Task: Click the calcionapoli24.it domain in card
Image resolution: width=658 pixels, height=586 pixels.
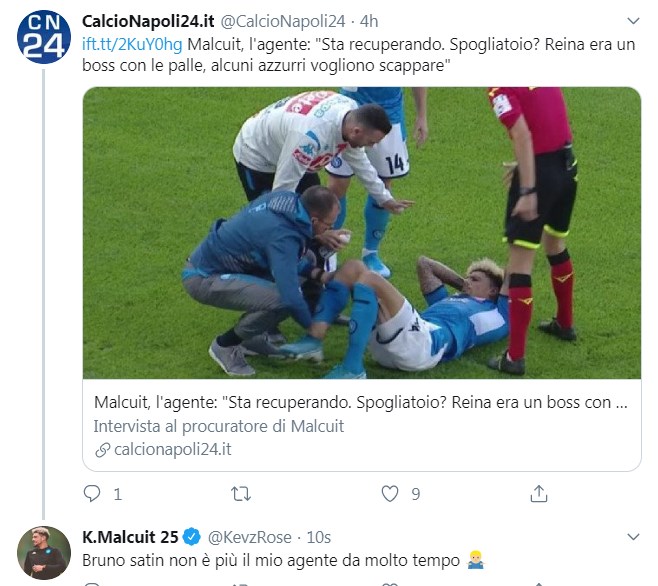Action: [x=172, y=450]
